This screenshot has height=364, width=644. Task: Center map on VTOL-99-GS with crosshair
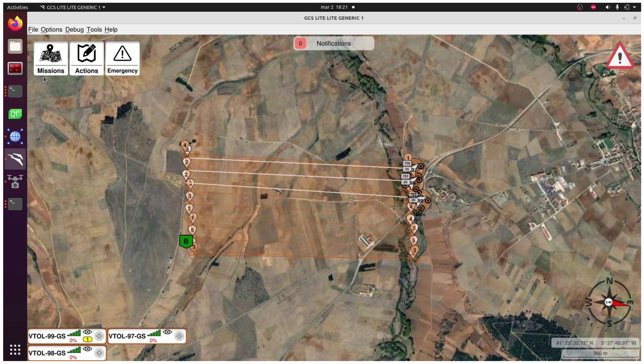pyautogui.click(x=99, y=336)
